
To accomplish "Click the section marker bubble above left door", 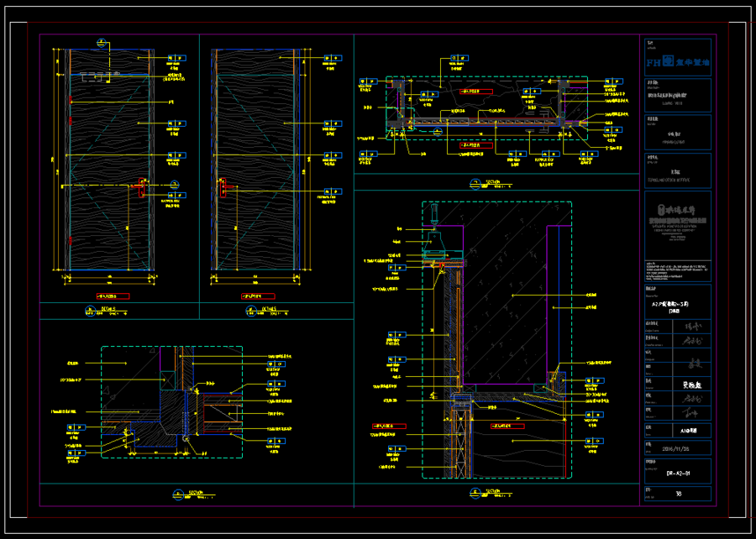I will click(102, 43).
